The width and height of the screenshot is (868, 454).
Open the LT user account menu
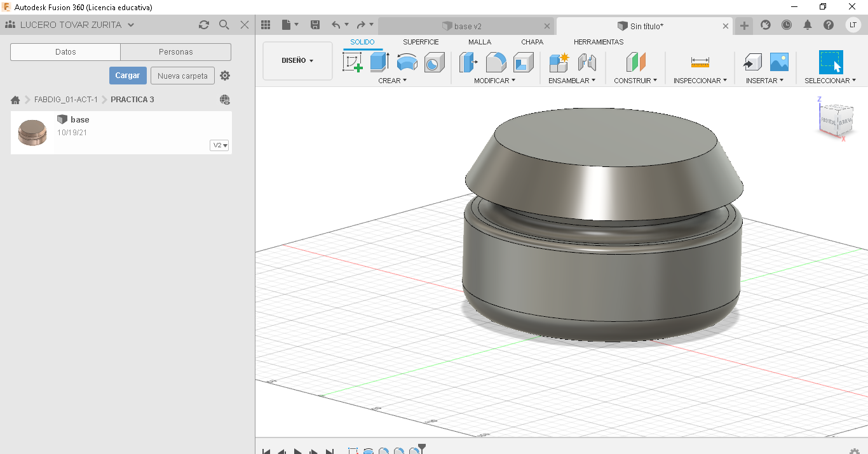tap(853, 25)
